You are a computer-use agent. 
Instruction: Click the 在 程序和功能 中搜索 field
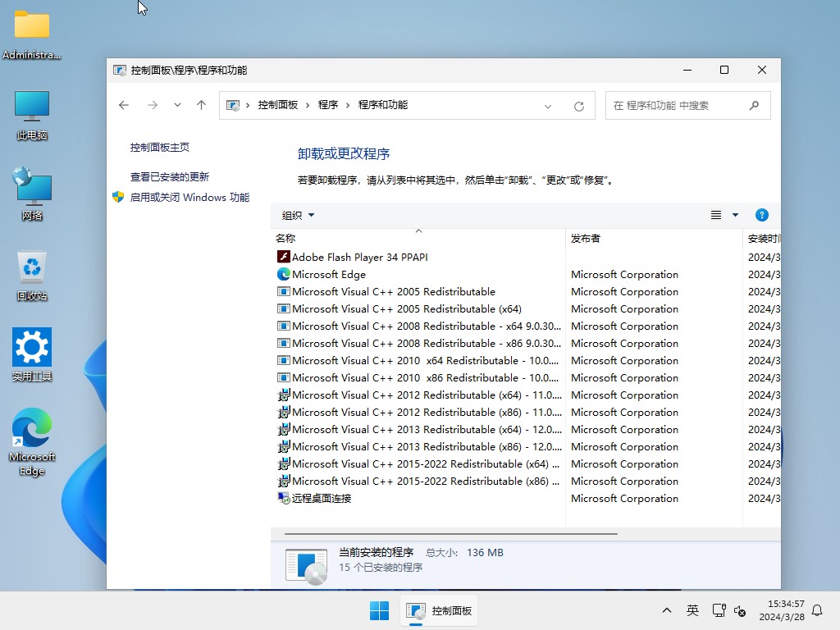(688, 106)
